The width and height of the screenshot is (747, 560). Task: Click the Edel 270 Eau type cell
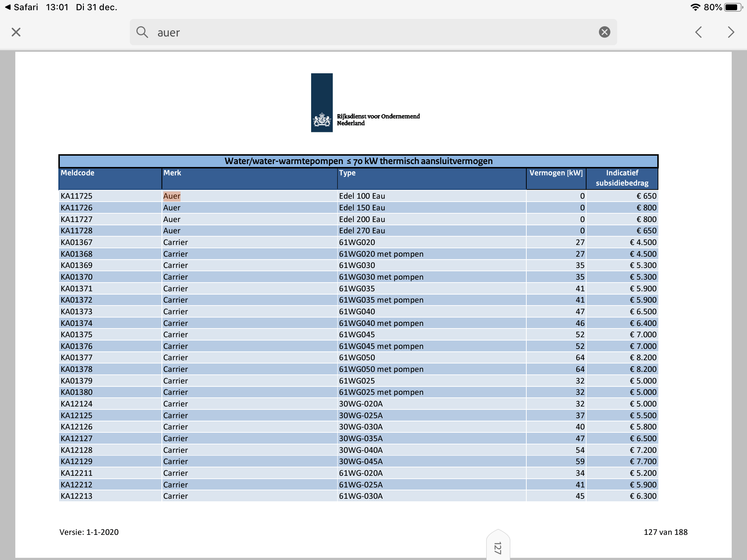pyautogui.click(x=362, y=231)
